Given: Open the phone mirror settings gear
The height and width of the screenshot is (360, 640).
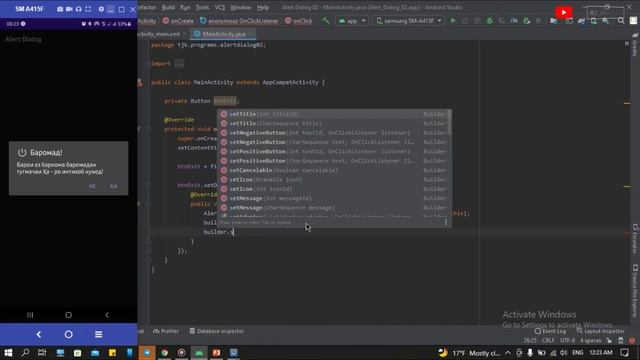Looking at the screenshot, I should (x=101, y=9).
